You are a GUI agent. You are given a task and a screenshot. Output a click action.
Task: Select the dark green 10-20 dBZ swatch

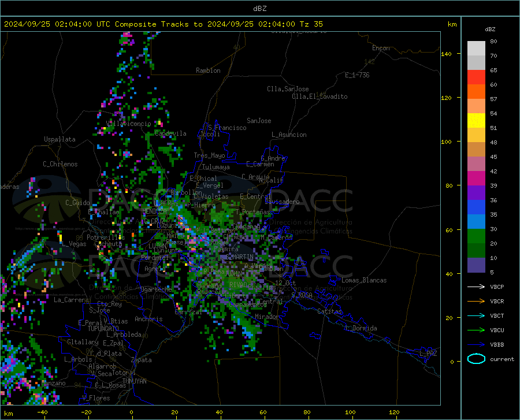tap(476, 251)
